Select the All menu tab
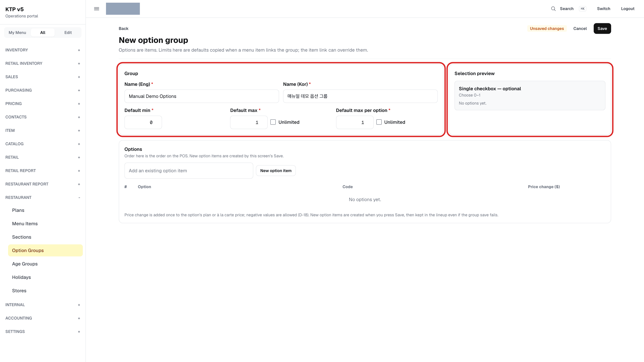The width and height of the screenshot is (644, 362). [x=43, y=32]
